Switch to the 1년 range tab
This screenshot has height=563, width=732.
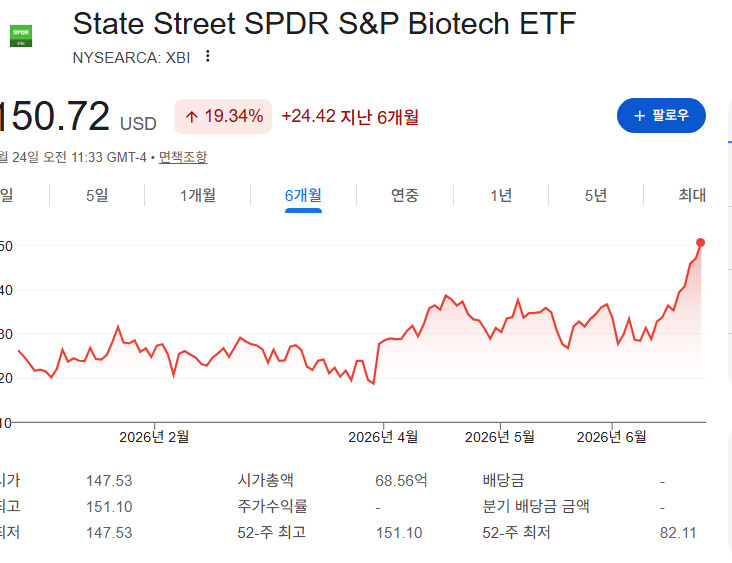click(501, 195)
